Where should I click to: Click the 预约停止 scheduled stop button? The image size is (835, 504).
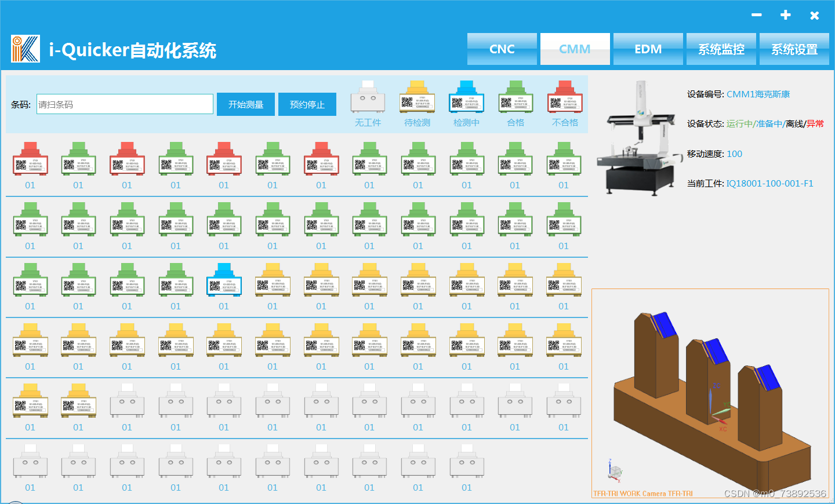(x=307, y=104)
